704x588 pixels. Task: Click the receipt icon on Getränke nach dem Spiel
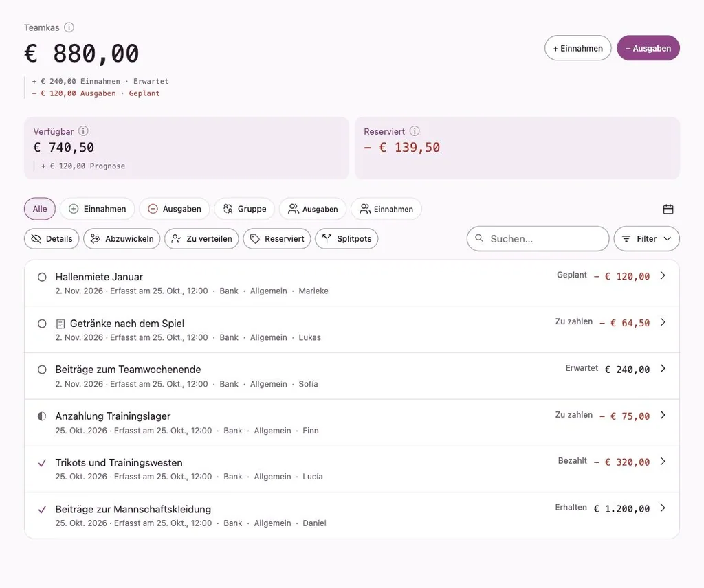(60, 324)
